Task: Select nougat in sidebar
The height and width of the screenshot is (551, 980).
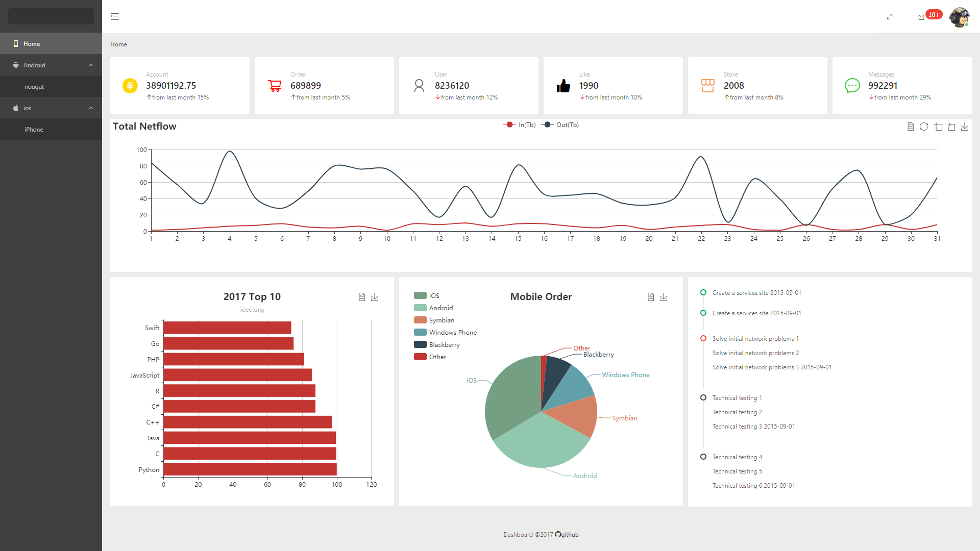Action: click(x=34, y=87)
